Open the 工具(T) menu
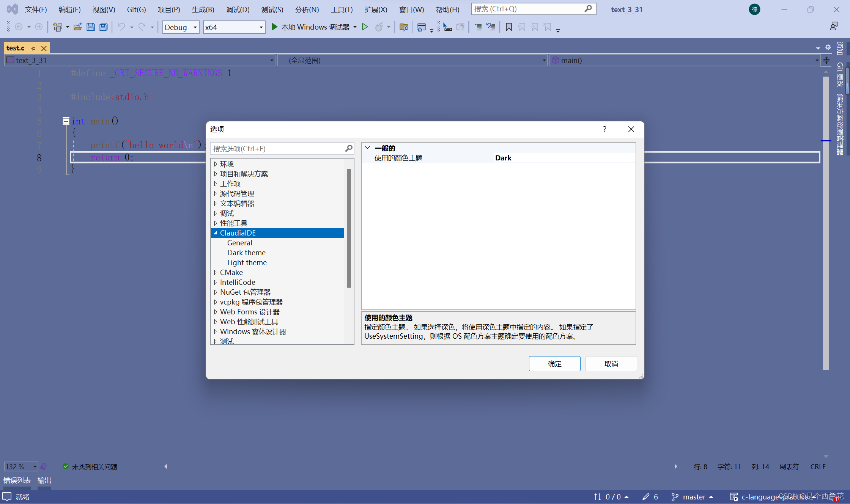This screenshot has width=850, height=504. [x=341, y=9]
